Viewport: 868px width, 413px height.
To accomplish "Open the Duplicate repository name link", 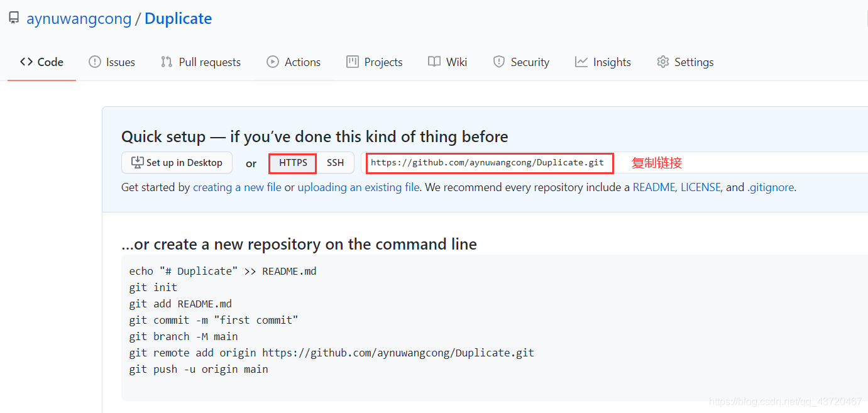I will click(x=178, y=19).
